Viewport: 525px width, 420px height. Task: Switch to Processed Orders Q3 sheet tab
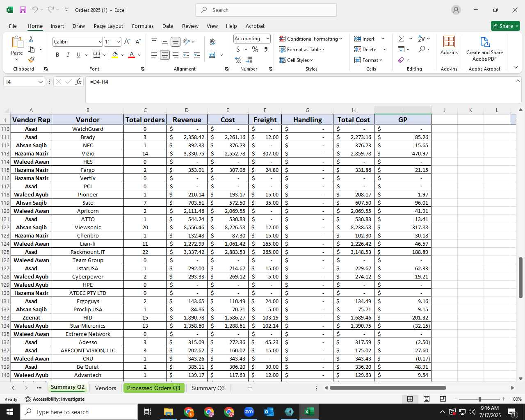(x=153, y=388)
